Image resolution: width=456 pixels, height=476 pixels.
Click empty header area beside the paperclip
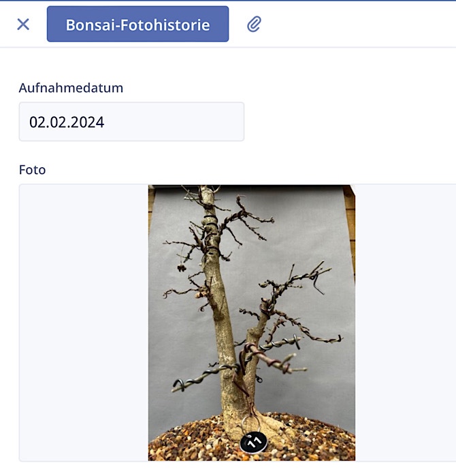359,24
